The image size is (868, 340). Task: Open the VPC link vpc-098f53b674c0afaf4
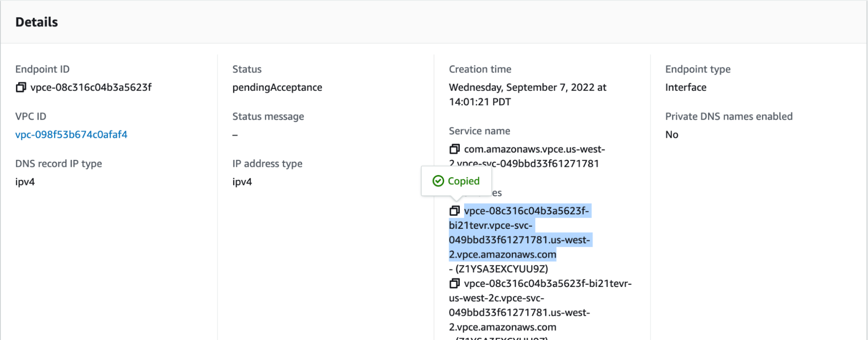(x=71, y=135)
